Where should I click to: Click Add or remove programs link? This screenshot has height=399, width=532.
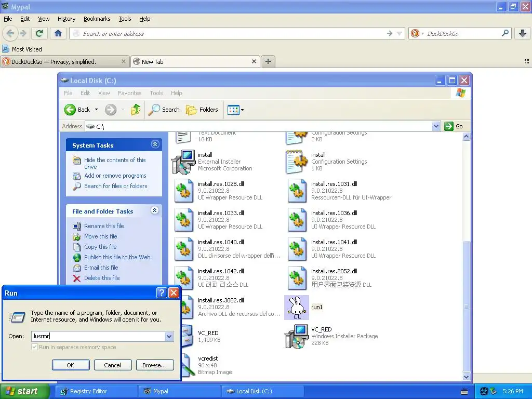point(115,176)
